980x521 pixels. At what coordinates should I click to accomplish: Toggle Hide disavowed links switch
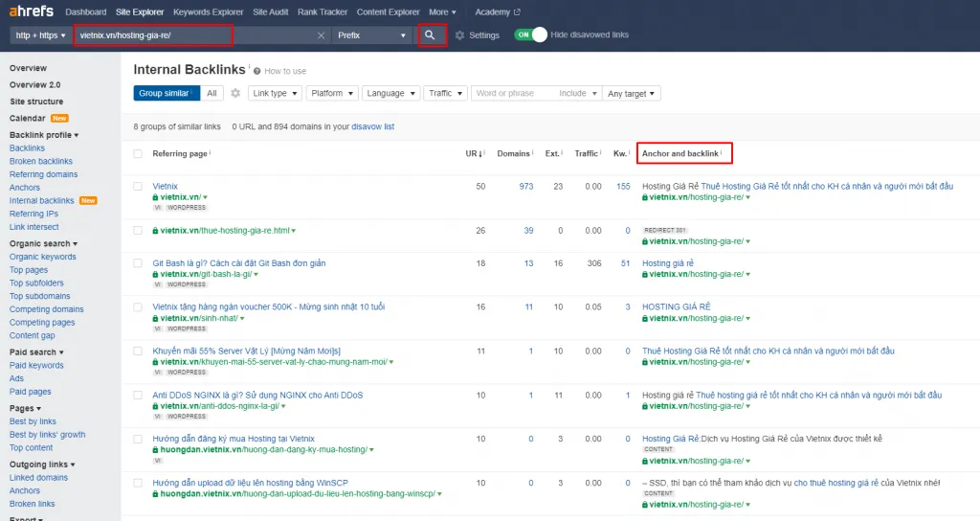[530, 35]
